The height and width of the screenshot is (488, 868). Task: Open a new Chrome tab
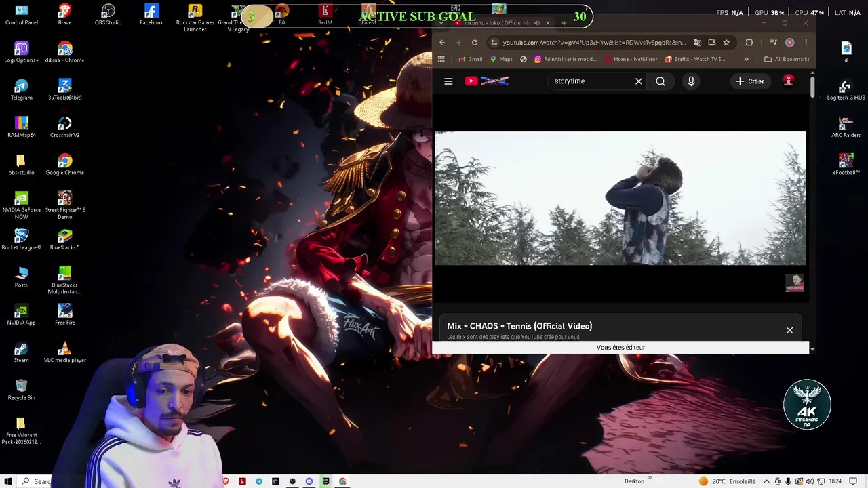pos(564,23)
